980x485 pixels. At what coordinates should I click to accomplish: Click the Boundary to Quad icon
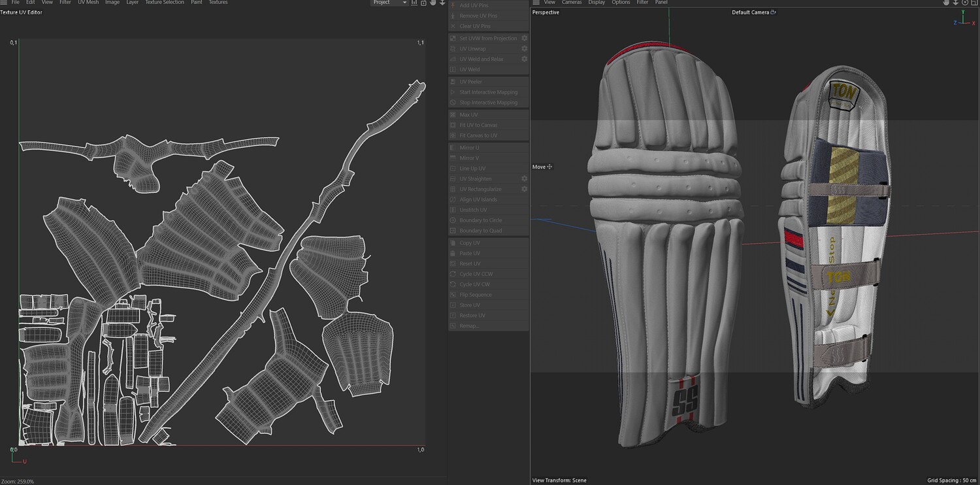click(453, 231)
